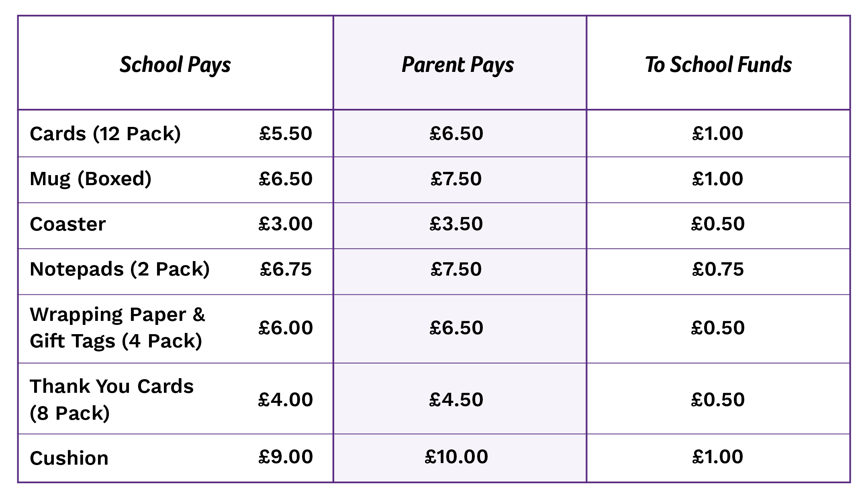Select the £9.00 Cushion school price

286,457
